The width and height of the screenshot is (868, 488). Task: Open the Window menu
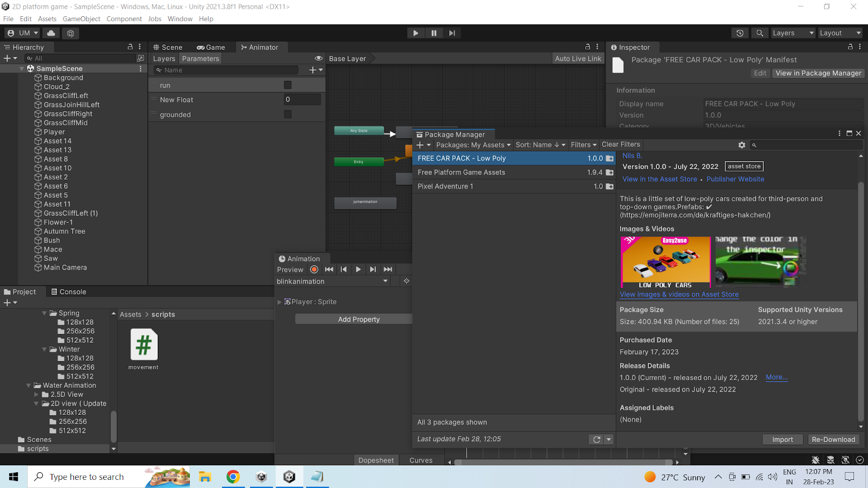180,18
